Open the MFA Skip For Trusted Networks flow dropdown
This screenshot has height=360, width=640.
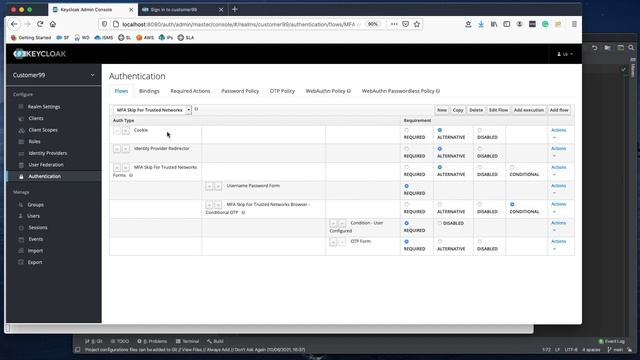(x=152, y=110)
